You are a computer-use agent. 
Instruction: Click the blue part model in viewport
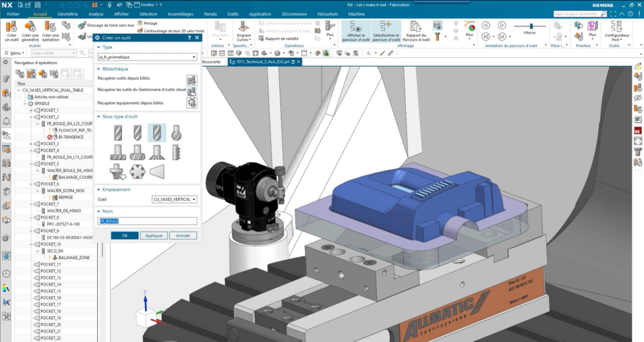pyautogui.click(x=415, y=202)
